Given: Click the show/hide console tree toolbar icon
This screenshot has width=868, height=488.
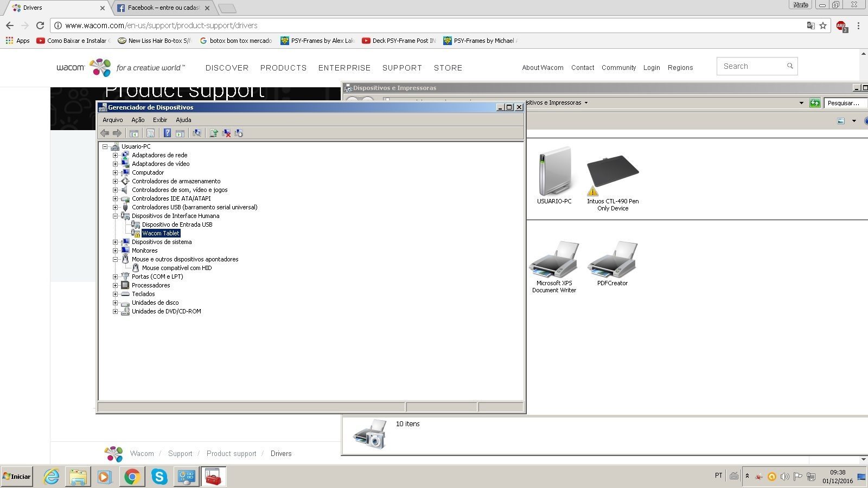Looking at the screenshot, I should pyautogui.click(x=134, y=133).
